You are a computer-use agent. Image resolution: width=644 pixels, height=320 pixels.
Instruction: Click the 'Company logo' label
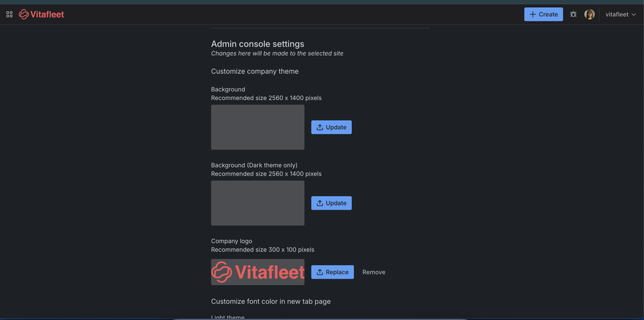pyautogui.click(x=231, y=241)
